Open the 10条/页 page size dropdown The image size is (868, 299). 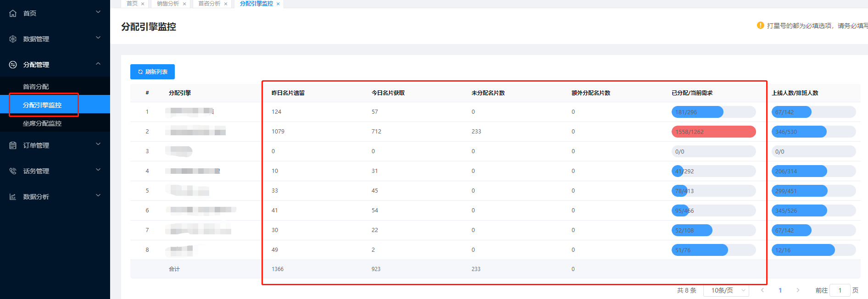(726, 290)
